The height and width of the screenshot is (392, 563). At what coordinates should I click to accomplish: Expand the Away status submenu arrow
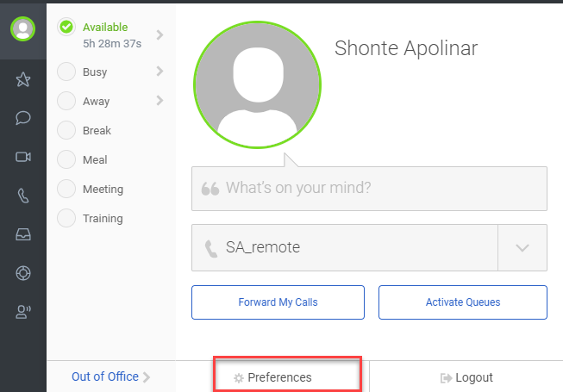coord(160,101)
